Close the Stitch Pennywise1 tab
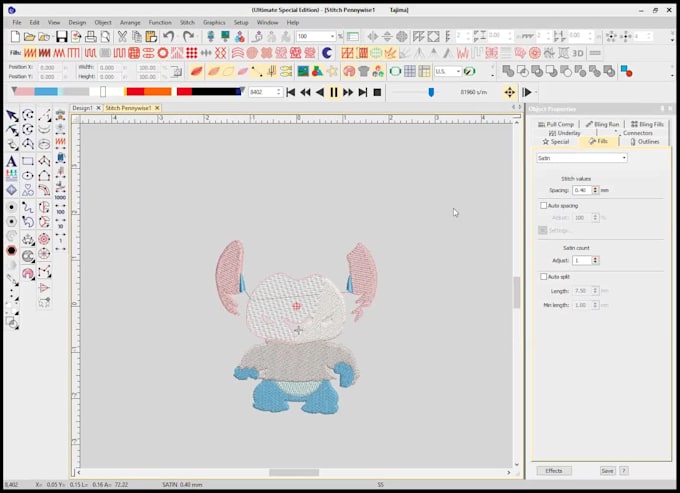Image resolution: width=680 pixels, height=493 pixels. click(157, 108)
